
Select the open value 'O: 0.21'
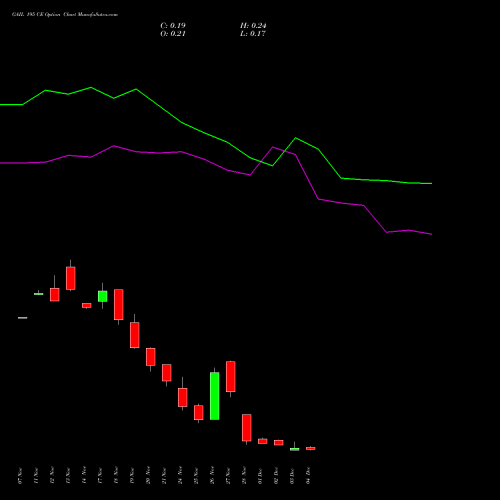click(x=173, y=34)
